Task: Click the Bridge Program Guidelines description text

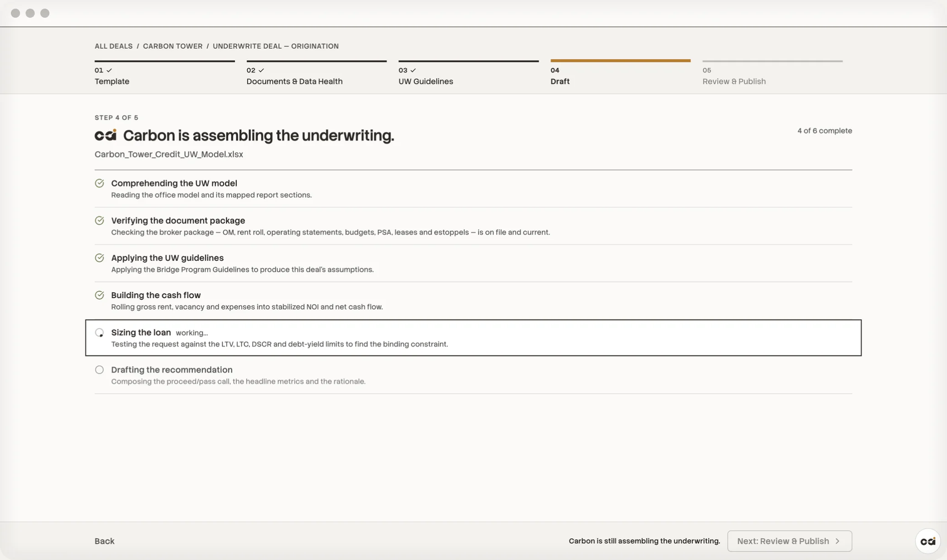Action: pos(242,270)
